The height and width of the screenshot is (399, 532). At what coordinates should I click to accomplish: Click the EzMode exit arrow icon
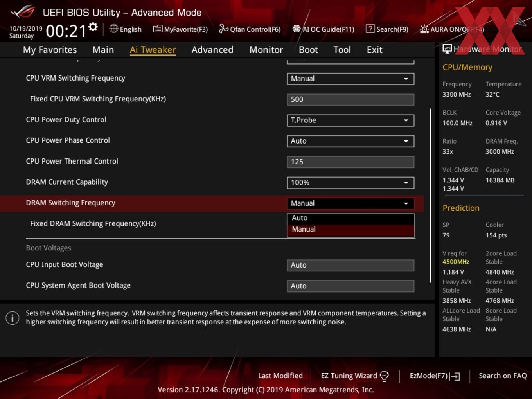[x=455, y=376]
